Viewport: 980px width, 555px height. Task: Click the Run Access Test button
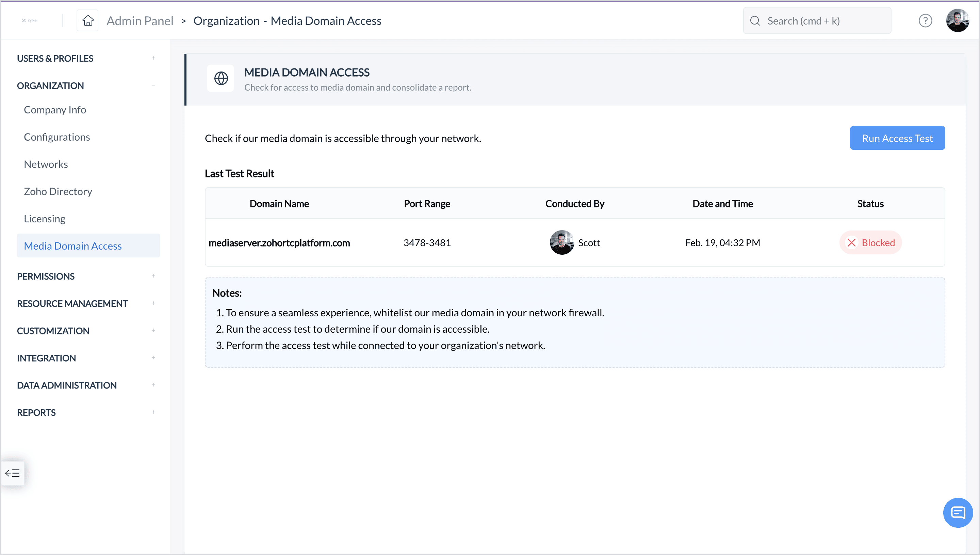(897, 138)
